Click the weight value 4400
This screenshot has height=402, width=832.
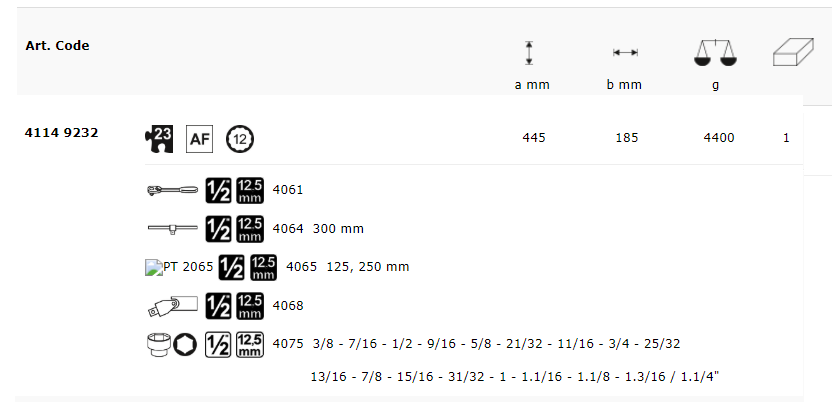pos(719,138)
